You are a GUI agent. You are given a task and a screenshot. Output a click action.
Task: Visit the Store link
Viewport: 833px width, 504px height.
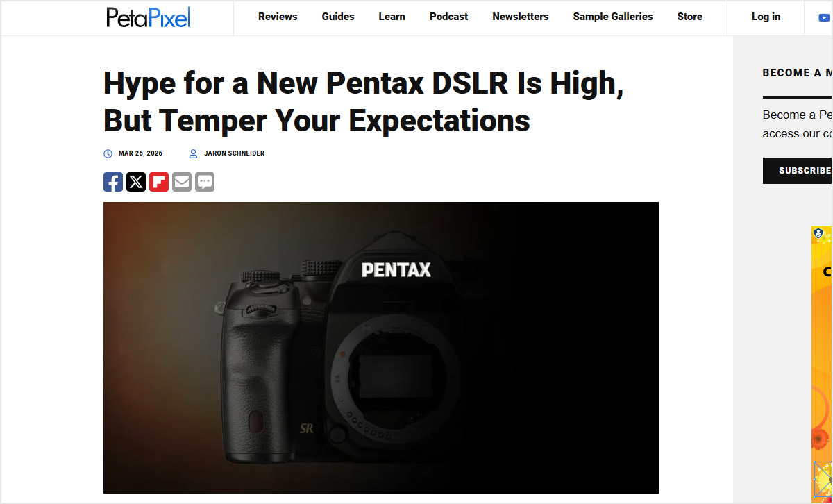pyautogui.click(x=689, y=17)
